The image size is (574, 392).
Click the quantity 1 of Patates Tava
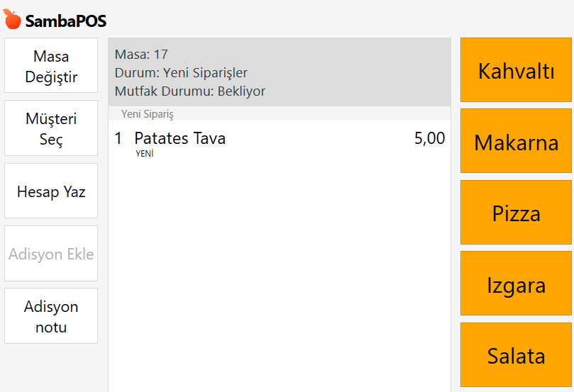(x=118, y=139)
